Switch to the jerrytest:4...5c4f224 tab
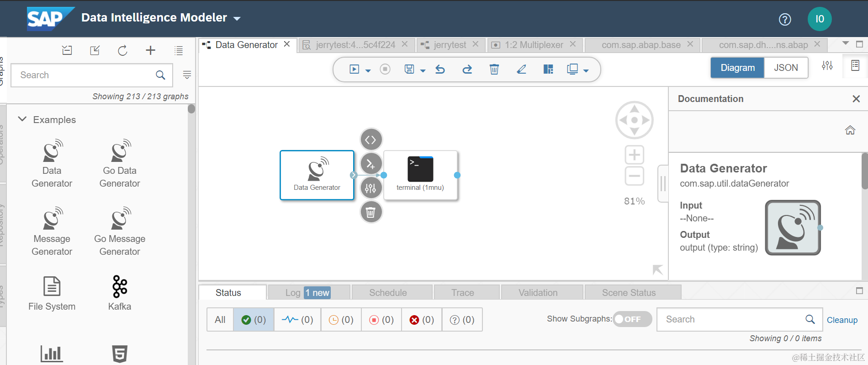This screenshot has height=365, width=868. coord(355,45)
